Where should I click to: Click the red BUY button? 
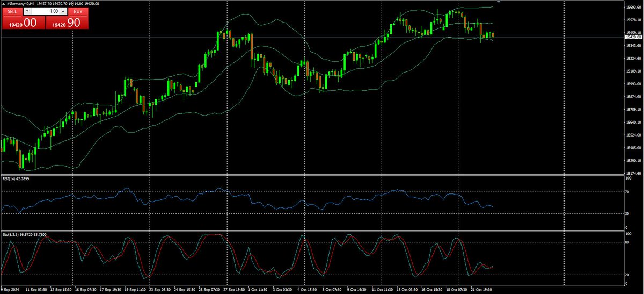click(x=78, y=11)
